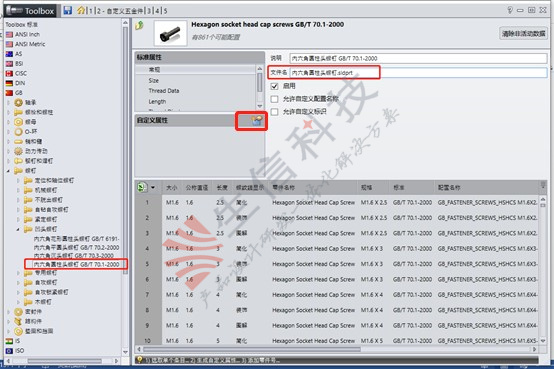The width and height of the screenshot is (554, 369).
Task: Click the 垫圈和挡圈 washer icon
Action: [x=18, y=331]
